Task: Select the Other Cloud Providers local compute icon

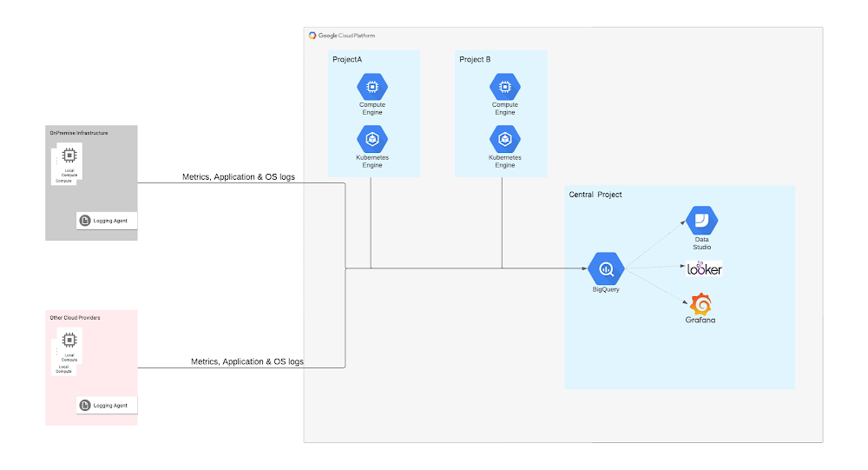Action: click(69, 341)
